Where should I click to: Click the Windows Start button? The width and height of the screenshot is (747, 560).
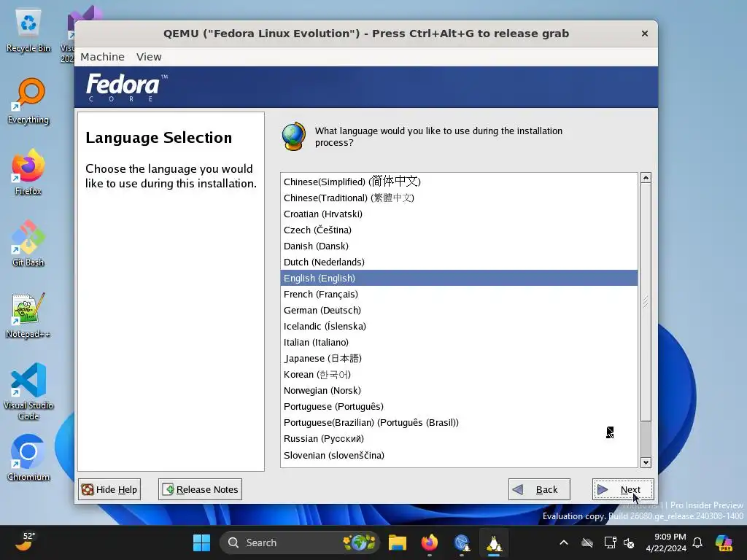coord(201,542)
